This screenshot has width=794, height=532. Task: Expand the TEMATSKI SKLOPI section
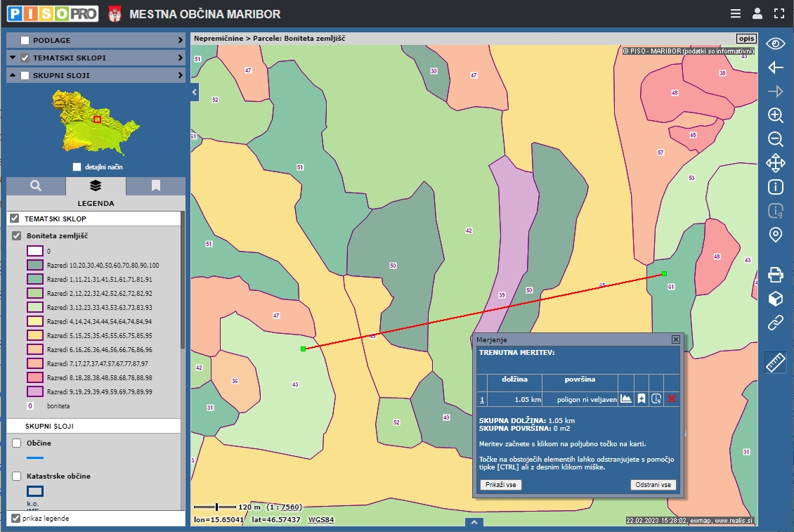(180, 58)
